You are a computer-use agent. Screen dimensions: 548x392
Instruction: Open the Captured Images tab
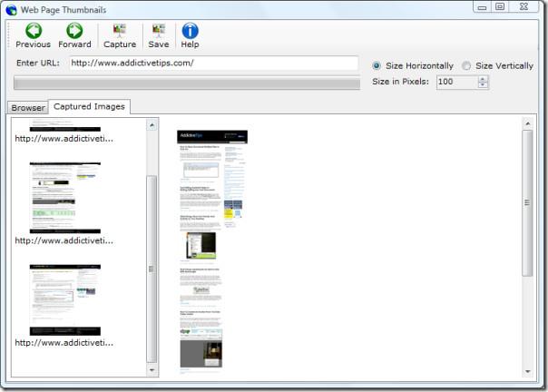pos(90,106)
